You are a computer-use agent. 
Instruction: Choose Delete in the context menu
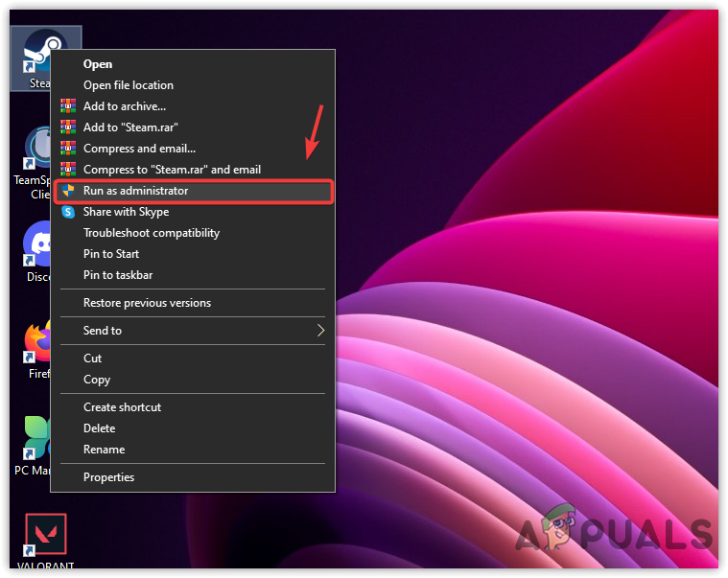click(193, 428)
